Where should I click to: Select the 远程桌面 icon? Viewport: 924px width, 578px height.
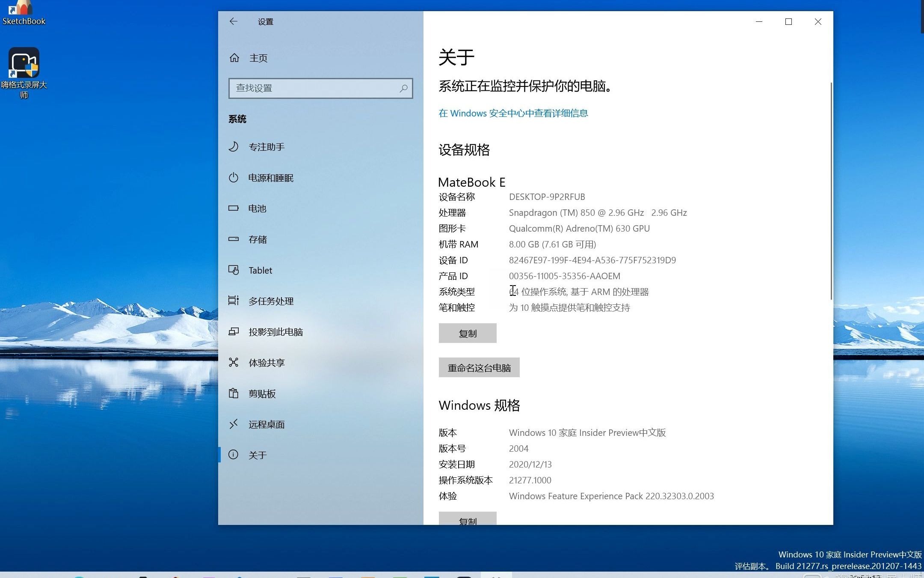(x=233, y=424)
